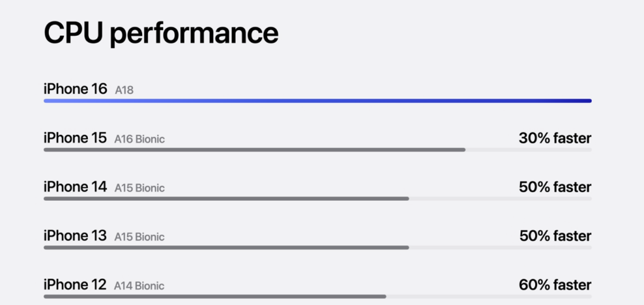Select the iPhone 16 label

click(x=75, y=89)
